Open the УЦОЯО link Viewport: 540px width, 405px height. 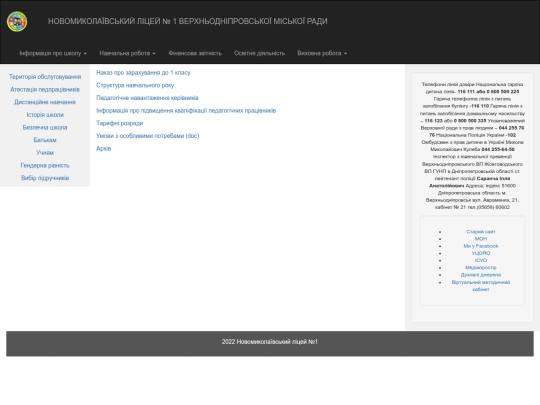point(481,253)
